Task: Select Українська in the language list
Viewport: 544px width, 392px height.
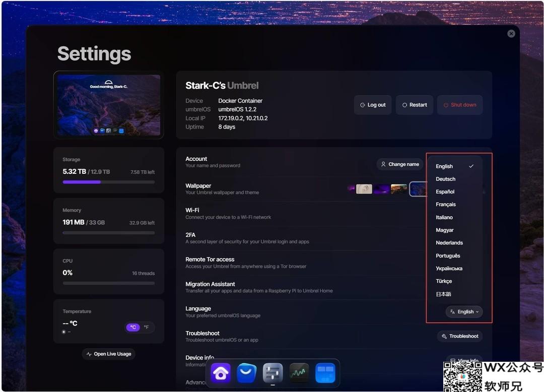Action: (x=455, y=269)
